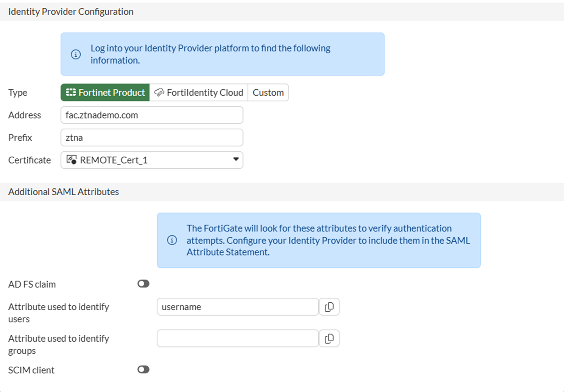Enable the AD FS claim toggle
Image resolution: width=564 pixels, height=392 pixels.
point(143,284)
